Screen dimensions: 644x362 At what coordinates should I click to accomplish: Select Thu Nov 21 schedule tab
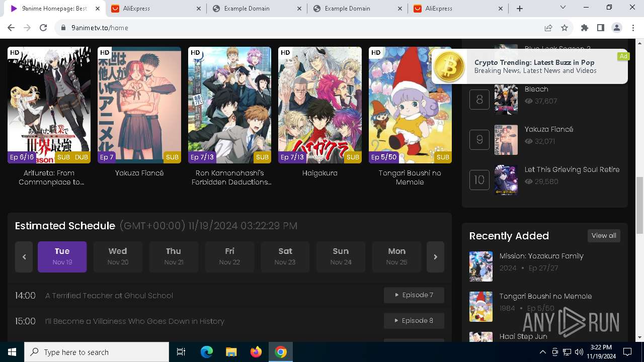tap(174, 257)
